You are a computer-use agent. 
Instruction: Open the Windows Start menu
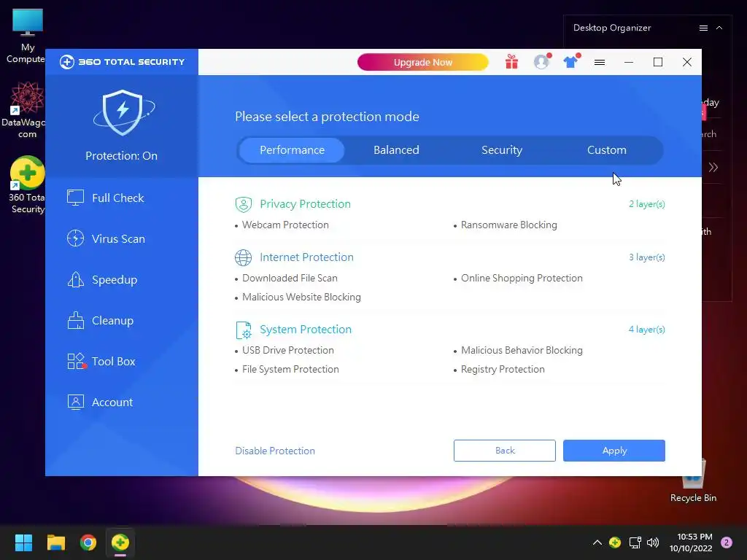pos(23,542)
